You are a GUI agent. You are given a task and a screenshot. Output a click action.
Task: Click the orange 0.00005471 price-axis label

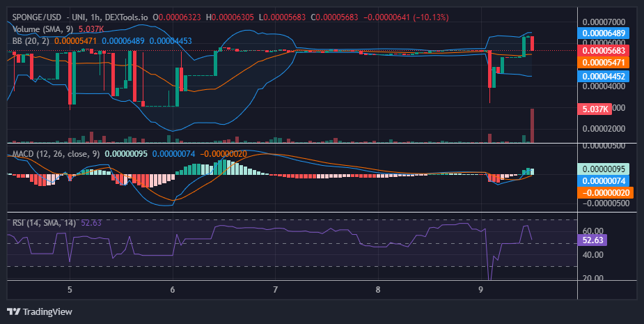(604, 63)
